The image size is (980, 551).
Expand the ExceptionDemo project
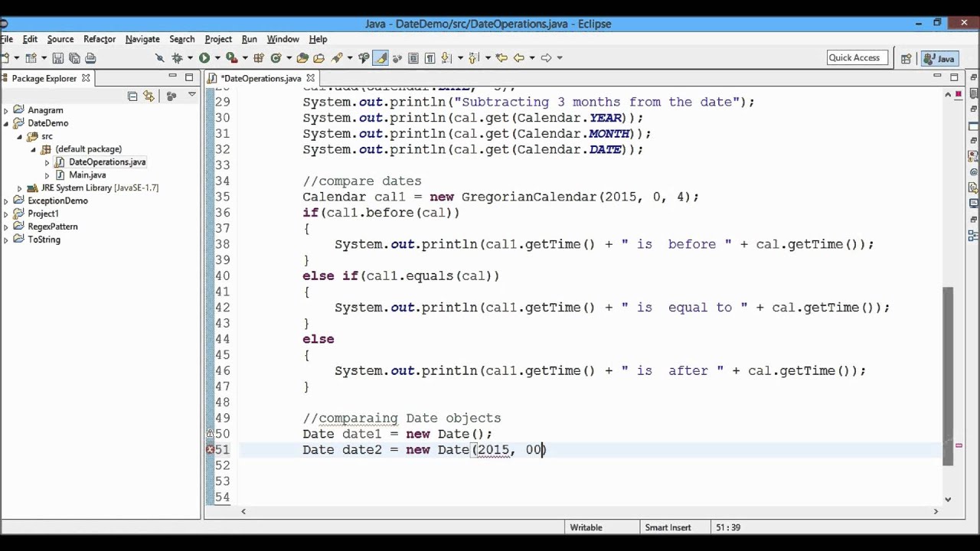point(6,201)
